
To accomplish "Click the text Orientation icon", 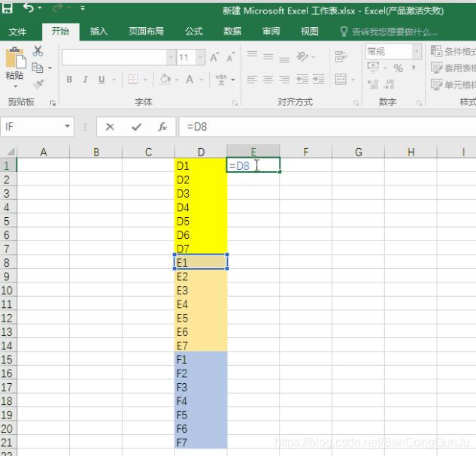I will pyautogui.click(x=302, y=56).
